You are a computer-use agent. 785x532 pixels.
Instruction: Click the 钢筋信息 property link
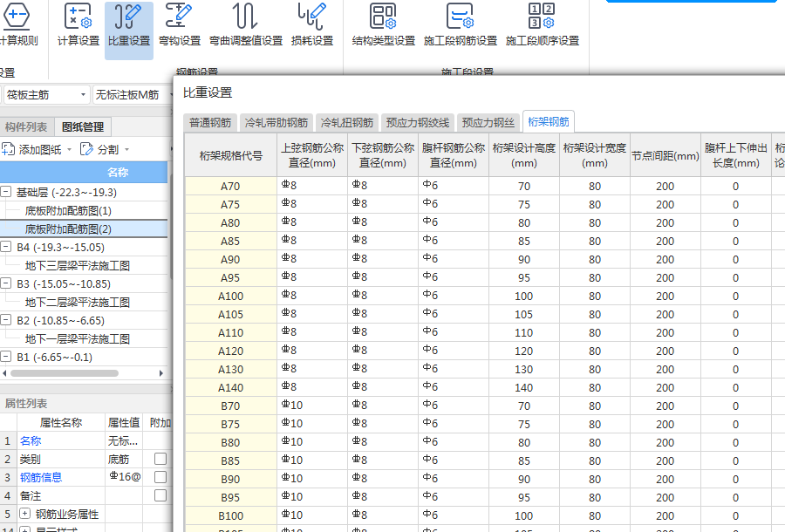point(41,477)
